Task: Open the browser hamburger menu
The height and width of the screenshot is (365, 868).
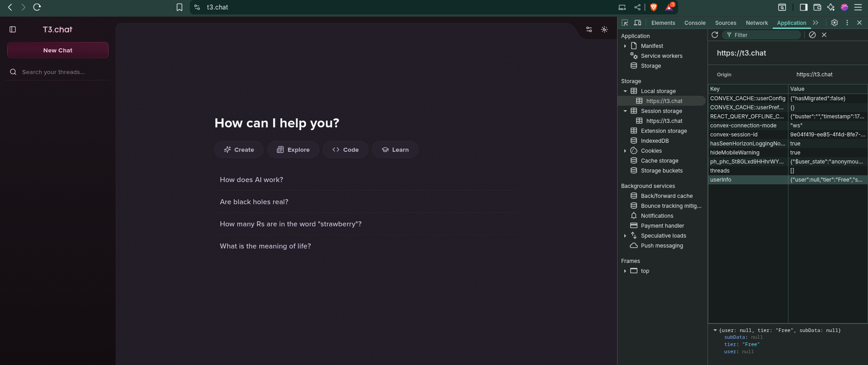Action: 858,7
